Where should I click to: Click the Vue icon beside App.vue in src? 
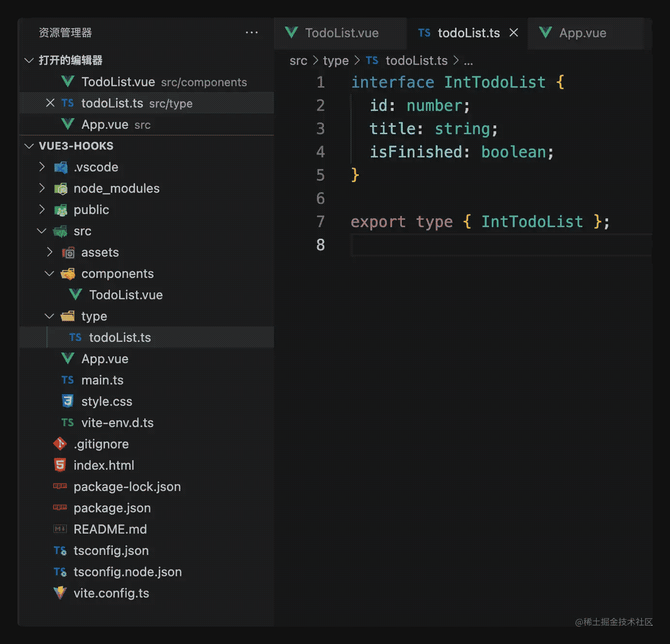click(x=68, y=359)
